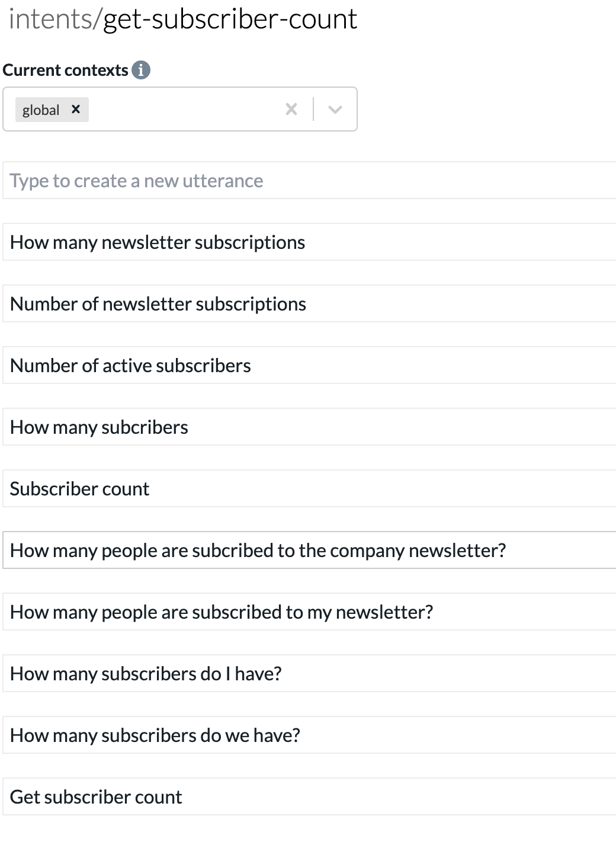Select the 'Subscriber count' utterance
Image resolution: width=616 pixels, height=851 pixels.
pos(309,488)
